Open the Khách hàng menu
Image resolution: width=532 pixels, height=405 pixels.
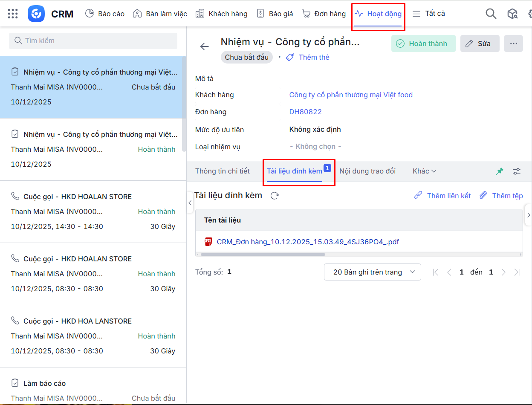[221, 14]
